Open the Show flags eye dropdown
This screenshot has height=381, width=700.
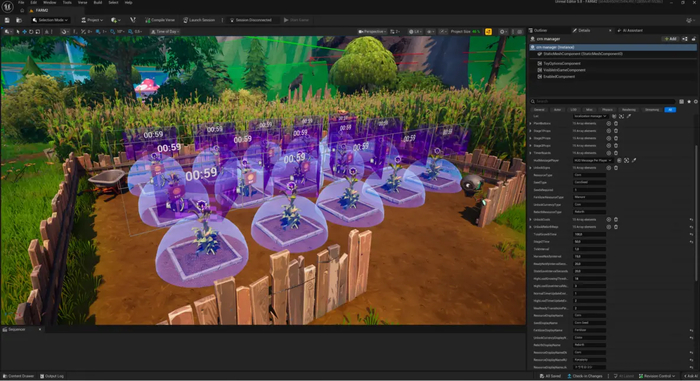click(x=430, y=32)
